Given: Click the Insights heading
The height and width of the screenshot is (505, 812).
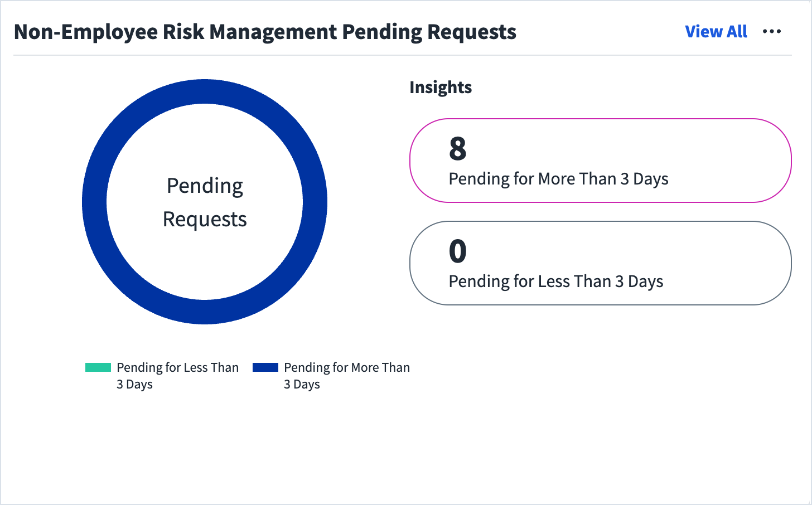Looking at the screenshot, I should [441, 88].
